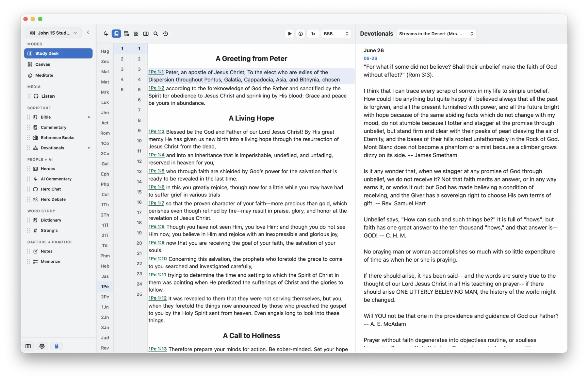Image resolution: width=588 pixels, height=380 pixels.
Task: Jump to verse 12 in verse column
Action: [139, 161]
